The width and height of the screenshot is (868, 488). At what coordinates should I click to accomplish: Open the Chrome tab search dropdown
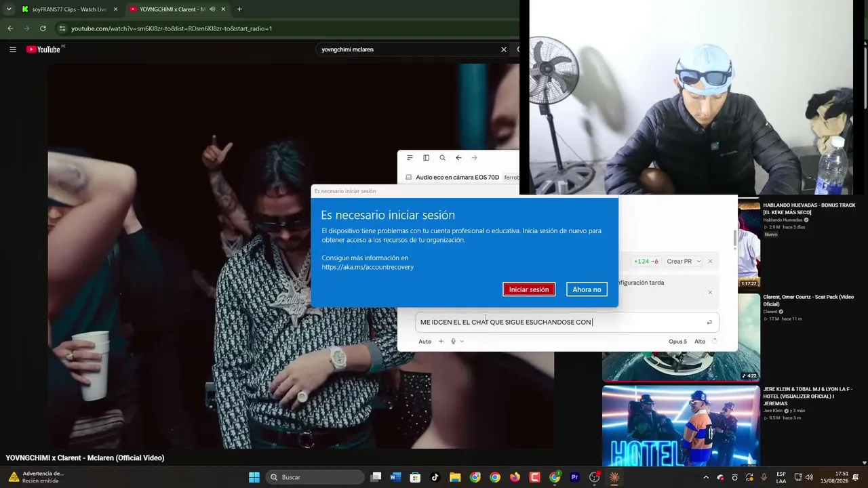8,9
